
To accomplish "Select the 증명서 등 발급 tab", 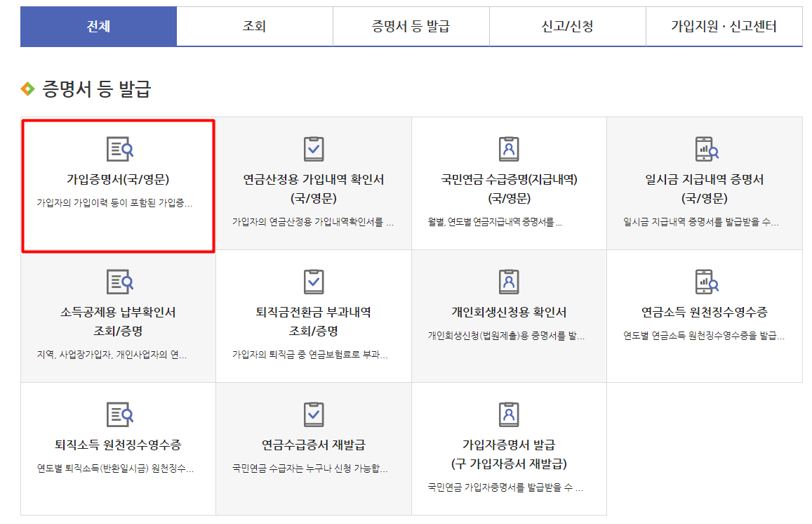I will [x=411, y=25].
